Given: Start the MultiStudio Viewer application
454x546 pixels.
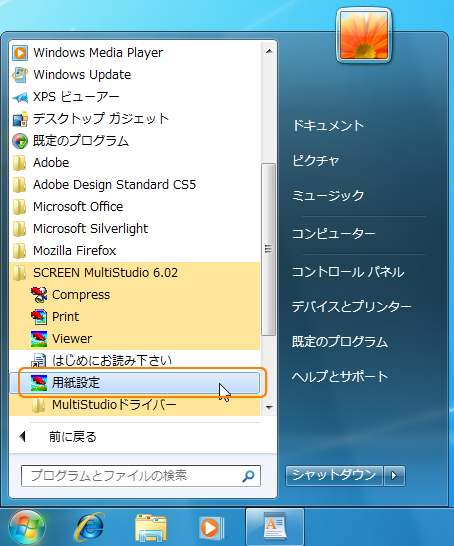Looking at the screenshot, I should [x=135, y=338].
